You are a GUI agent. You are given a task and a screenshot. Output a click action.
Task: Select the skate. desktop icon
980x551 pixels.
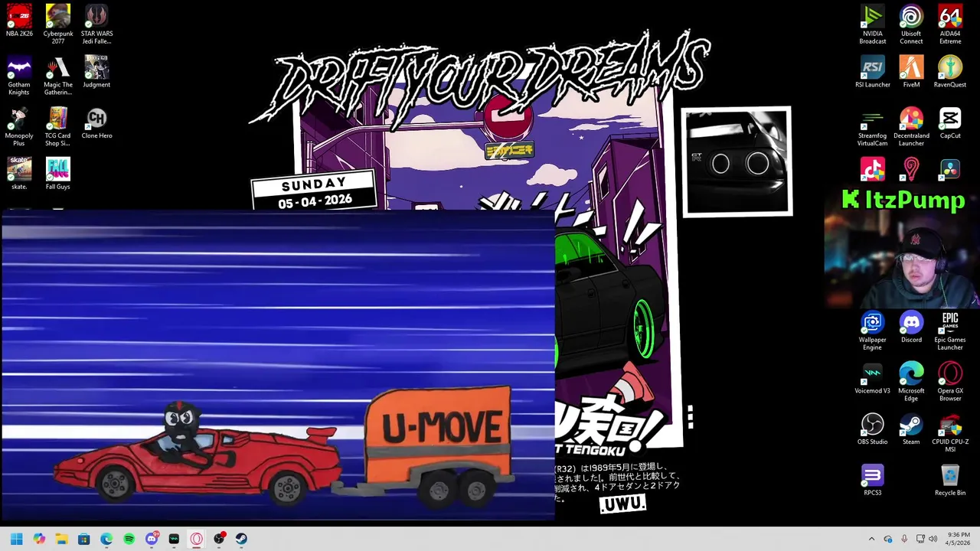[x=19, y=174]
